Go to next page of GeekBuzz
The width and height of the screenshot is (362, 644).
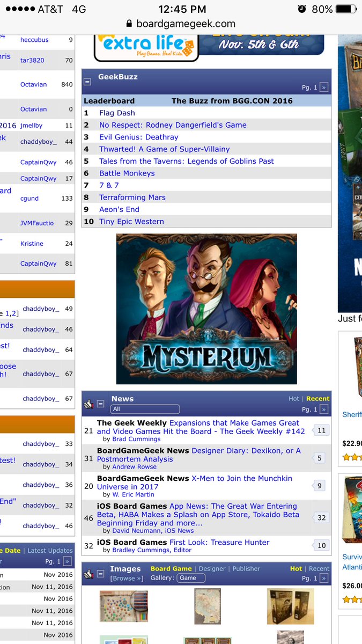tap(323, 87)
